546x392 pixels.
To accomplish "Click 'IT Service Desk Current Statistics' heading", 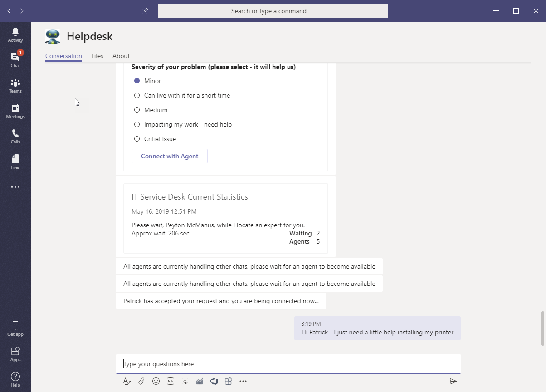I will (x=190, y=197).
